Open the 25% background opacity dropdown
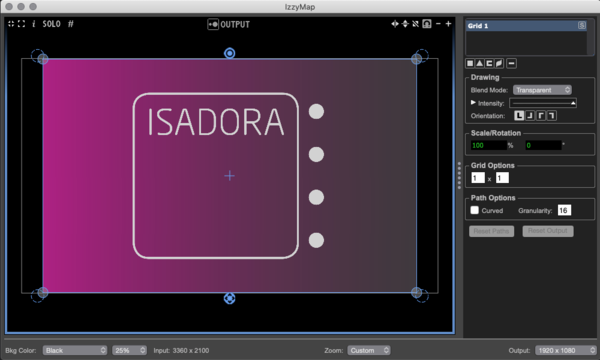 pyautogui.click(x=129, y=350)
